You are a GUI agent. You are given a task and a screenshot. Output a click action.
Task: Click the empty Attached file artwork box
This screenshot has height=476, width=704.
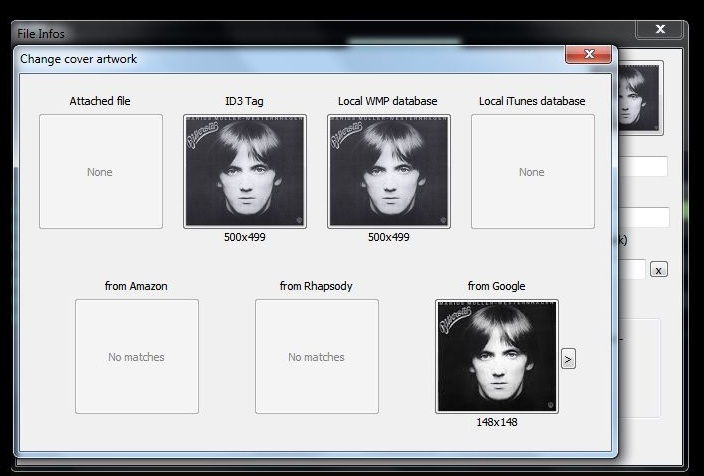click(x=101, y=172)
